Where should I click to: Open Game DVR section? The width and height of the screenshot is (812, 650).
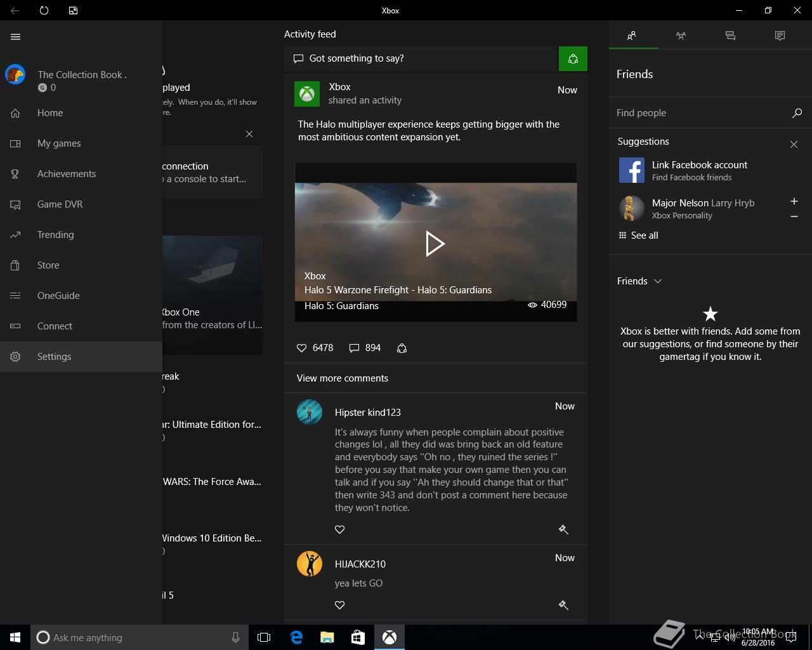point(81,204)
